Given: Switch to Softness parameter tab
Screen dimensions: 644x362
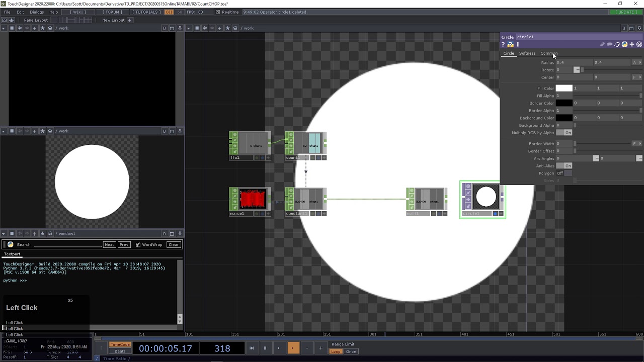Looking at the screenshot, I should [x=527, y=53].
